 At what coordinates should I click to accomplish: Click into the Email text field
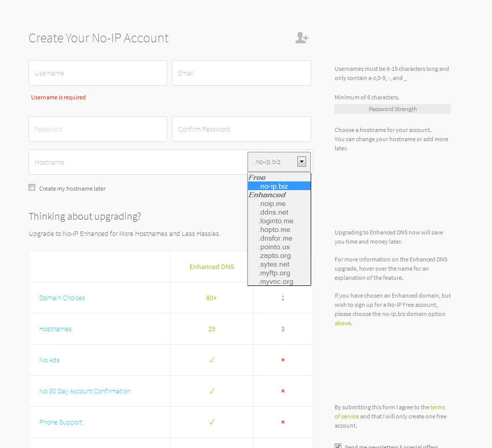(241, 73)
